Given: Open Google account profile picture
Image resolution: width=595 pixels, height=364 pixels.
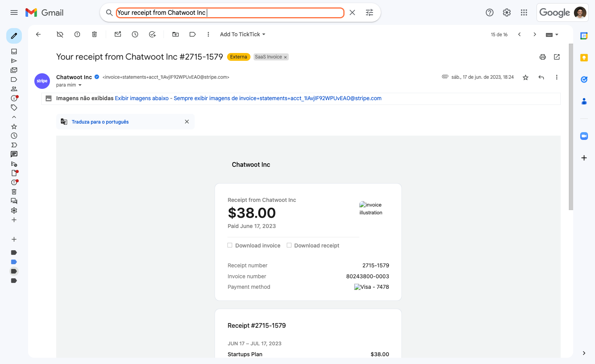Looking at the screenshot, I should (580, 12).
